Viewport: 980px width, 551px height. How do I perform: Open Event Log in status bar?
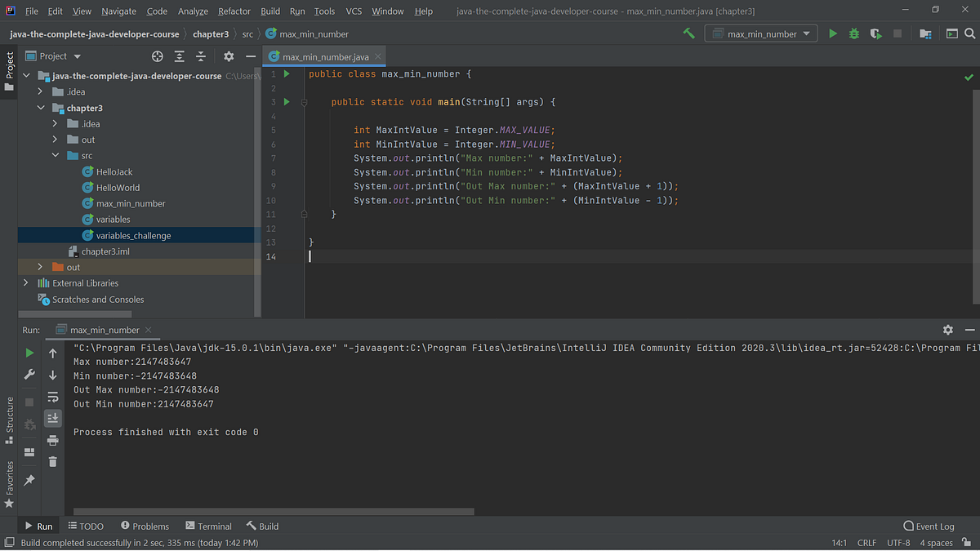pyautogui.click(x=929, y=527)
